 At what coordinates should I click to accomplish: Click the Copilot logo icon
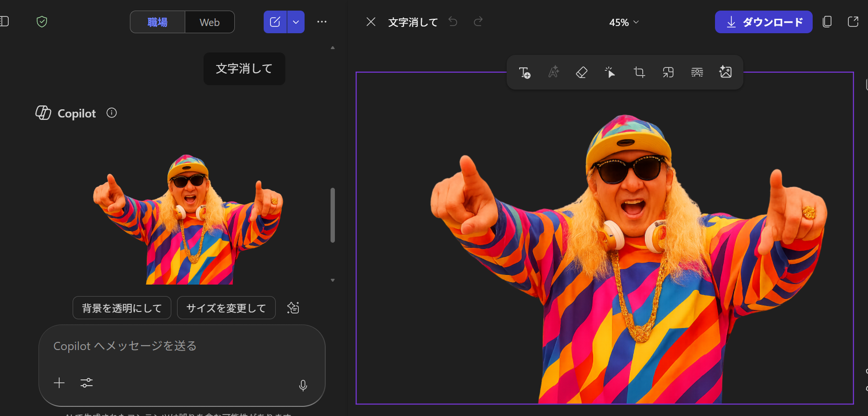click(43, 113)
